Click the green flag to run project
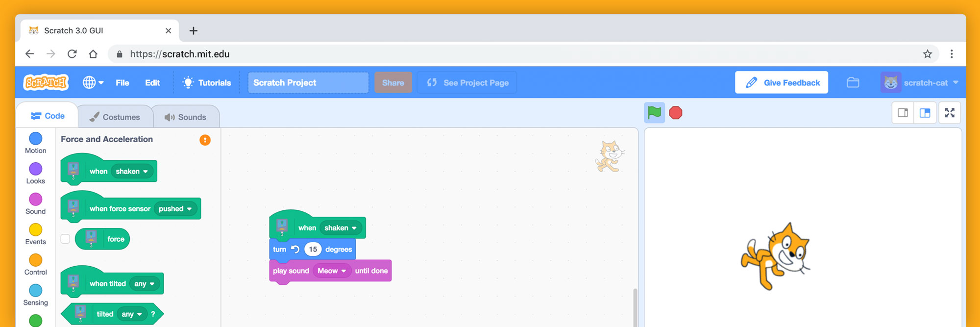The height and width of the screenshot is (327, 980). click(654, 113)
